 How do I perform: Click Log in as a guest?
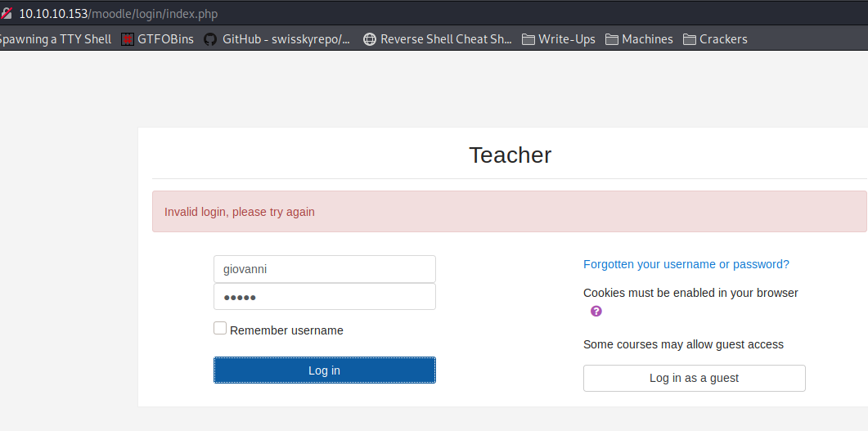click(x=695, y=378)
